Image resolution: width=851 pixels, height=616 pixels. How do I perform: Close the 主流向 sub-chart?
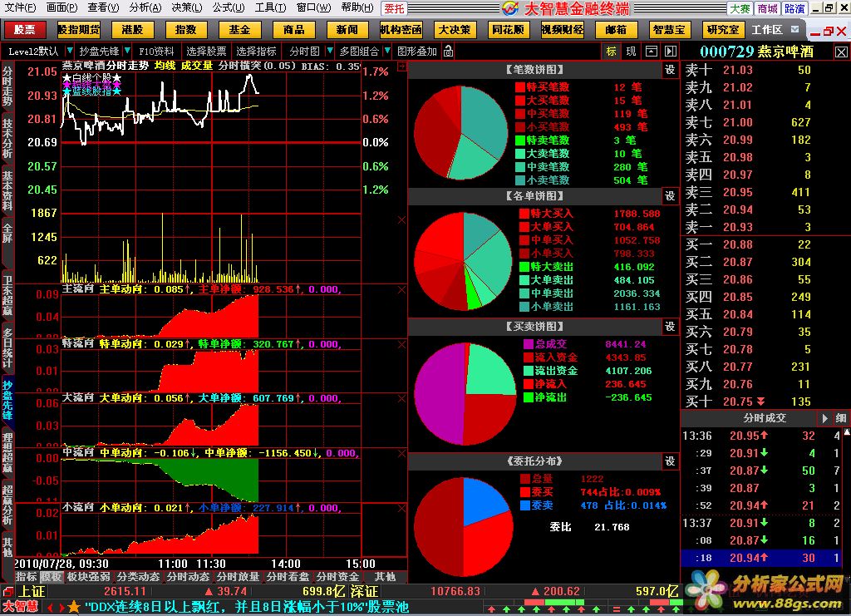[x=401, y=290]
